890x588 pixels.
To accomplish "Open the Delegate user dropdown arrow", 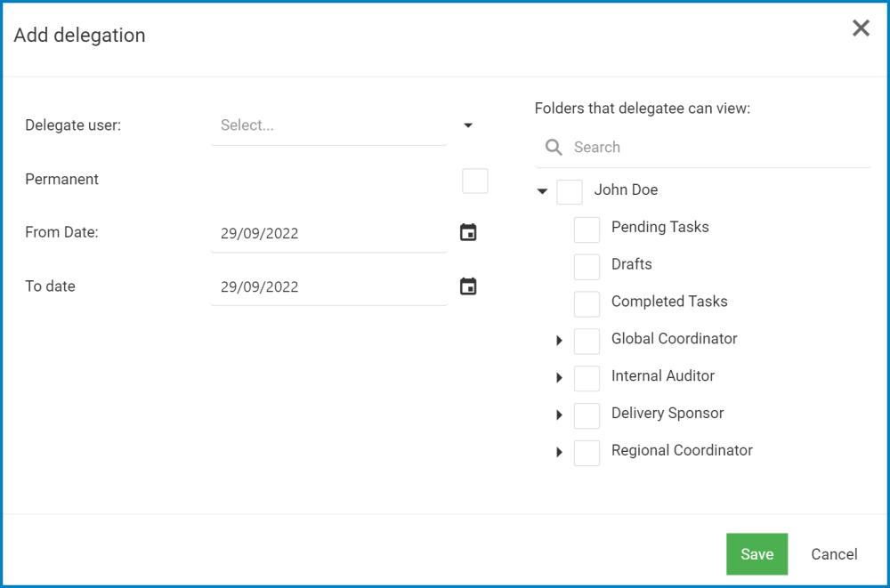I will pyautogui.click(x=469, y=126).
